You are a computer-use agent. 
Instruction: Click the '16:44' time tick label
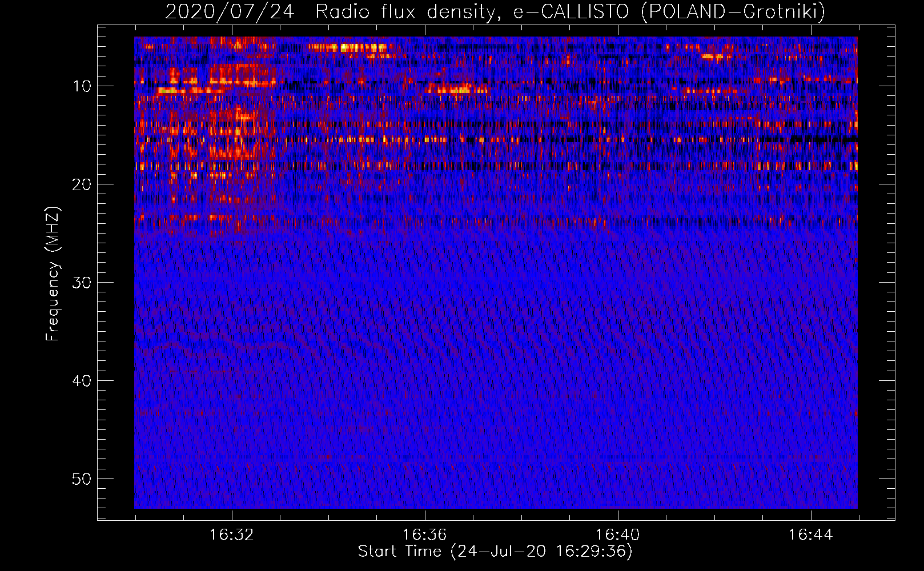pyautogui.click(x=810, y=535)
